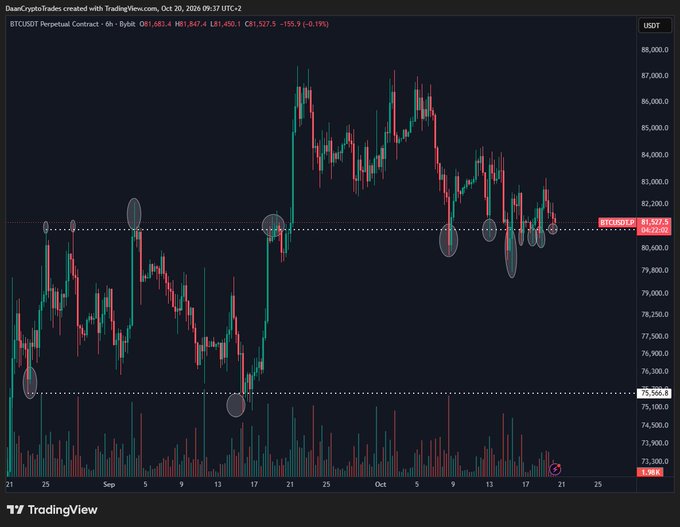Click the purple lightning bolt icon
680x527 pixels.
tap(555, 469)
